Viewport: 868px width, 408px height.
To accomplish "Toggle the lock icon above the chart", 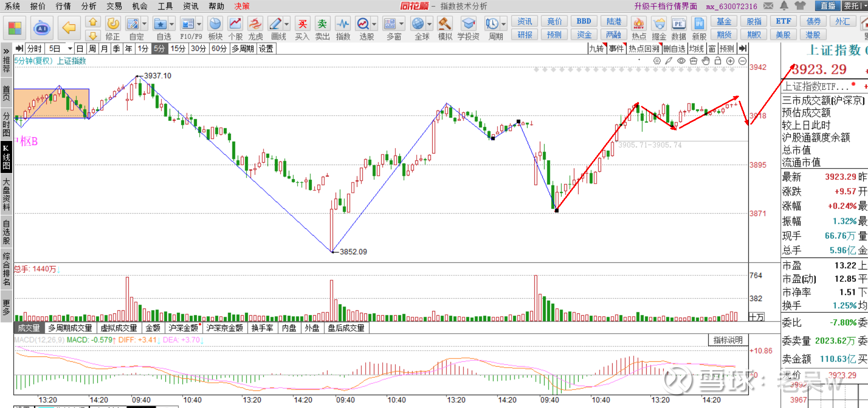I will coord(718,61).
